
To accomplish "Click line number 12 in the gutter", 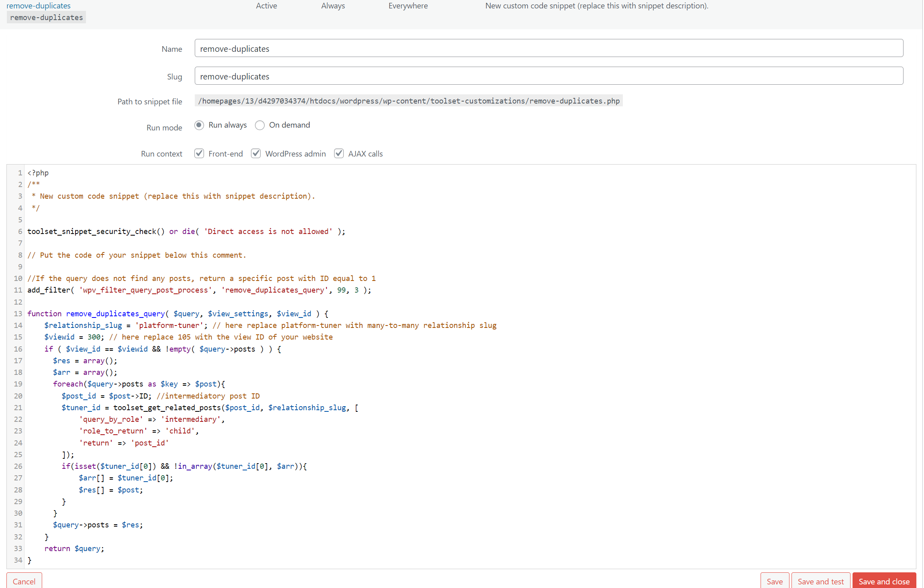I will click(18, 302).
